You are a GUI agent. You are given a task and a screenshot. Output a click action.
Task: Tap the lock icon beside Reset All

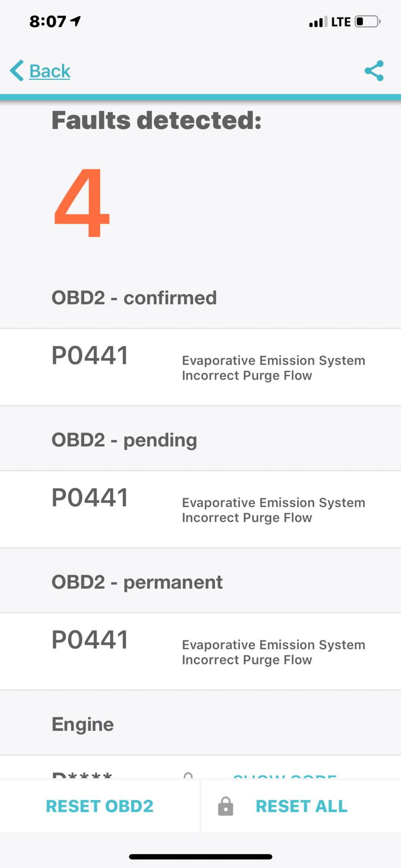pyautogui.click(x=225, y=806)
